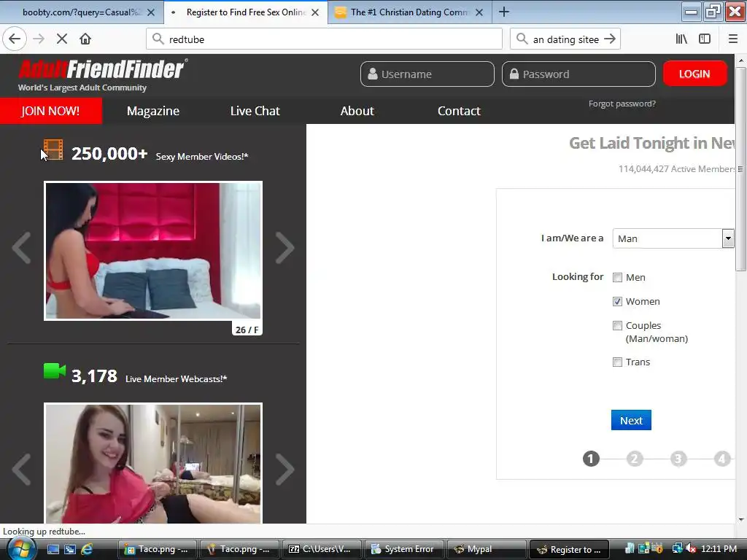The image size is (747, 560).
Task: Launch Internet Explorer from quick launch
Action: click(x=87, y=550)
